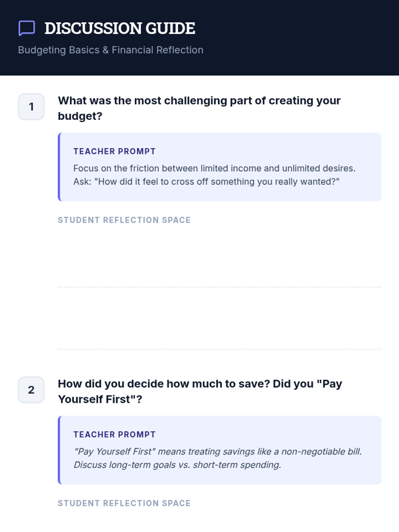Click second STUDENT REFLECTION SPACE label
399x532 pixels.
coord(124,503)
